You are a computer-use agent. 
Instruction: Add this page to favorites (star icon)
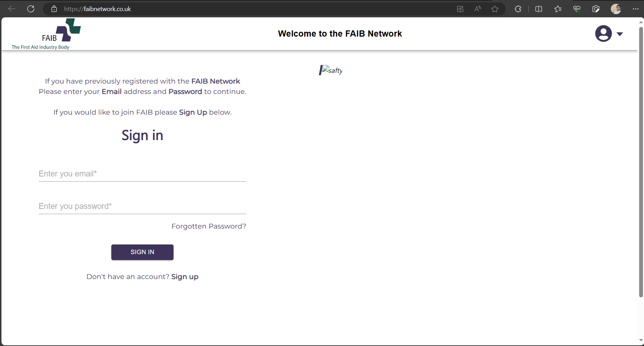[495, 9]
